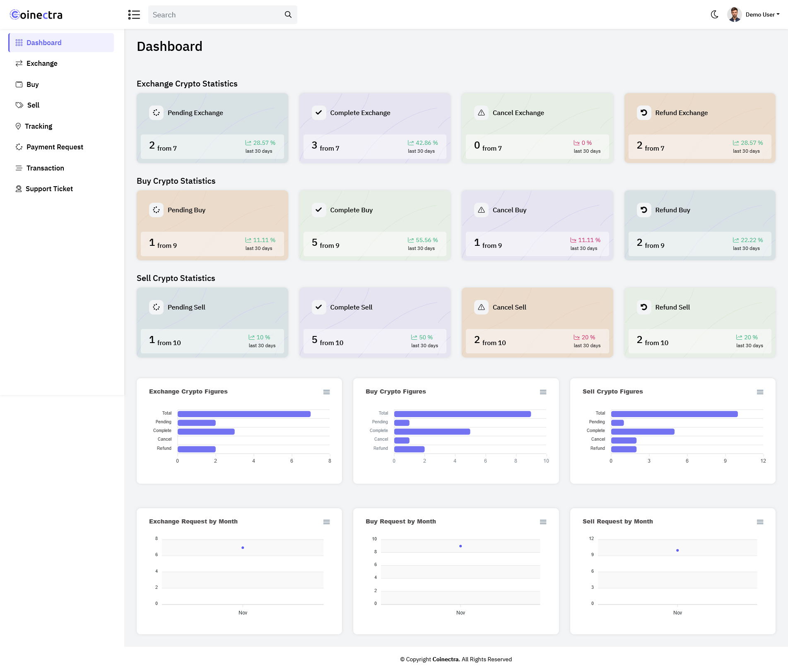Viewport: 788px width, 672px height.
Task: Follow the Coinectra link in the footer
Action: (446, 659)
